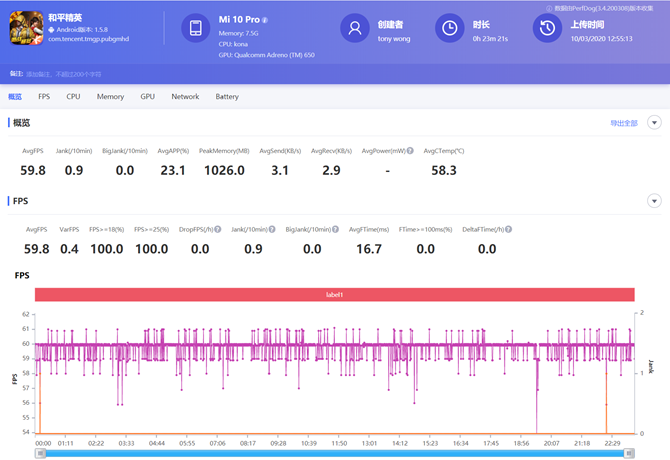Click the game app icon thumbnail
670x460 pixels.
24,29
